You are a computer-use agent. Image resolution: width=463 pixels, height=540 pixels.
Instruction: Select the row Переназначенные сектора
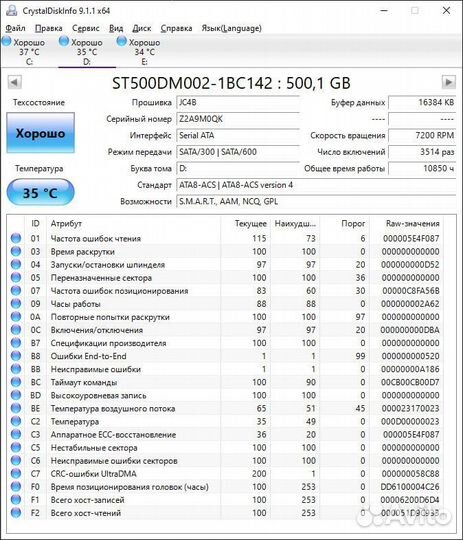coord(226,278)
